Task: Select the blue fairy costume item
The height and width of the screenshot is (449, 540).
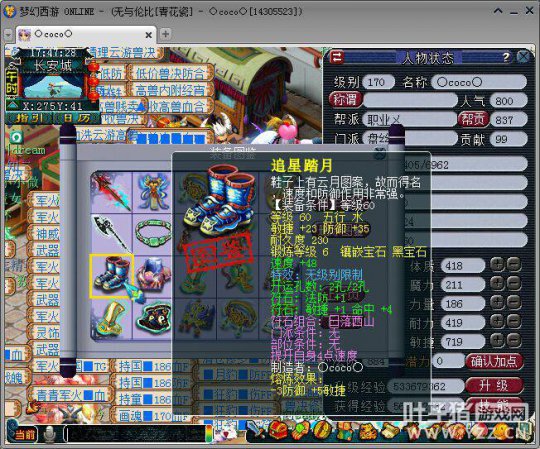Action: (152, 192)
